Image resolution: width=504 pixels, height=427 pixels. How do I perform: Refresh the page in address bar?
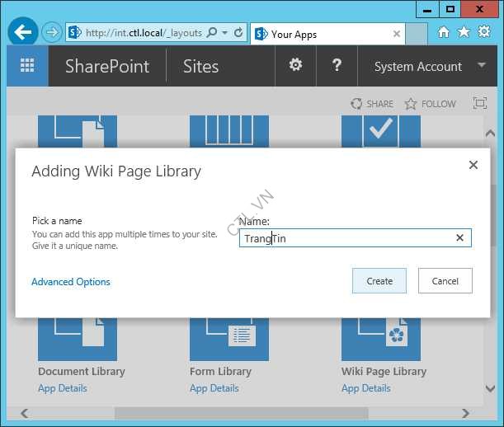coord(238,33)
